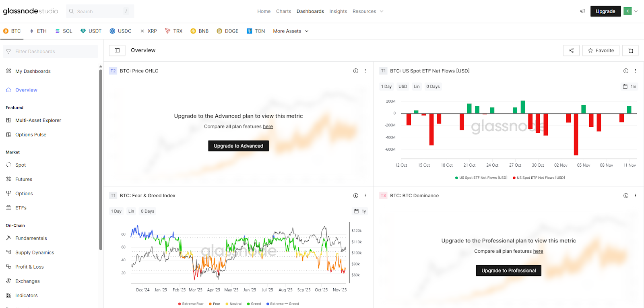Viewport: 644px width, 308px height.
Task: Toggle green US Spot ETF Net Flows legend
Action: 481,178
